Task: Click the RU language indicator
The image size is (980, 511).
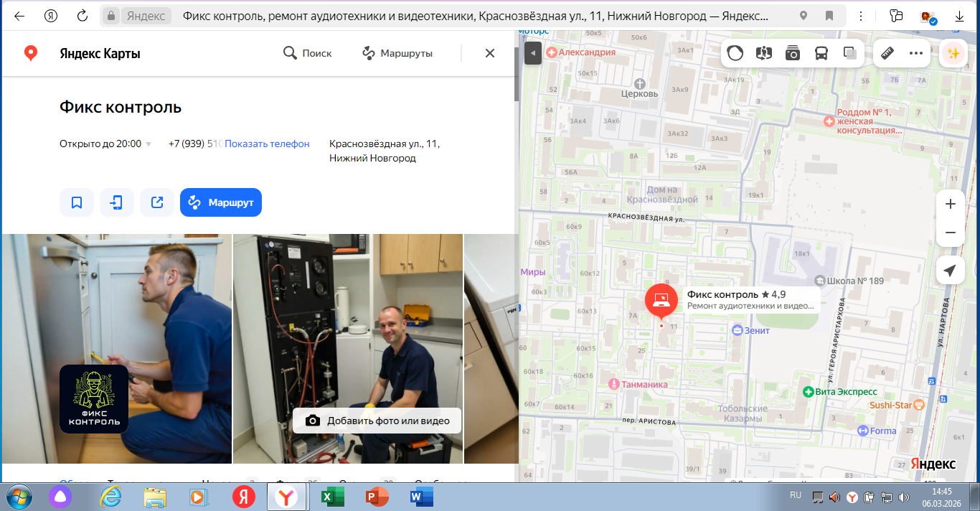Action: [796, 495]
